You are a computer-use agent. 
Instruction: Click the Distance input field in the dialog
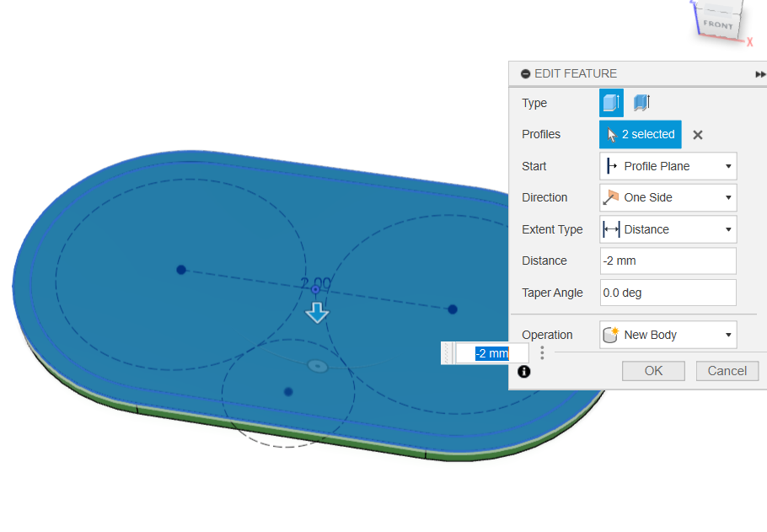668,261
